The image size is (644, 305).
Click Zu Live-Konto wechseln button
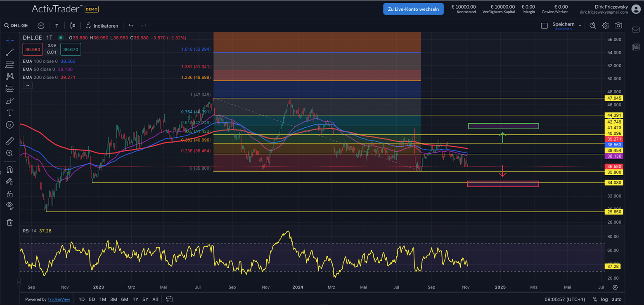click(413, 9)
